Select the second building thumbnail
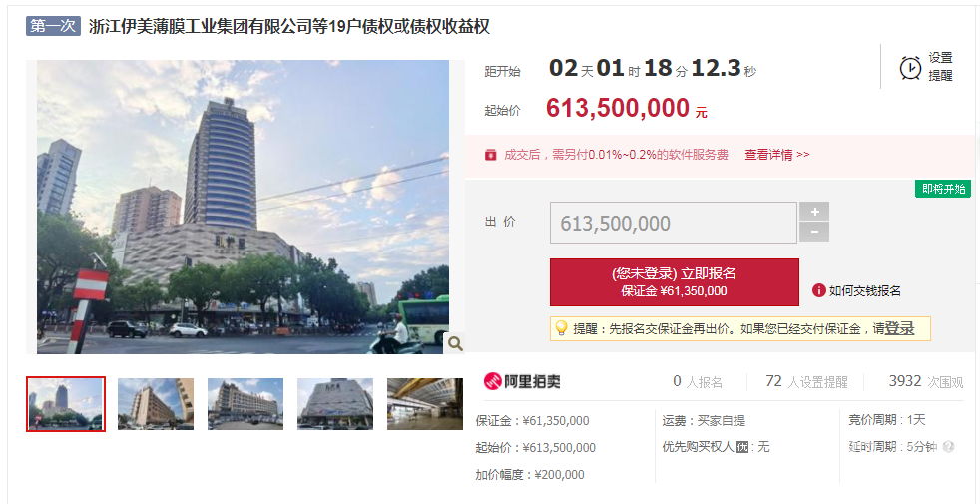980x504 pixels. point(156,404)
